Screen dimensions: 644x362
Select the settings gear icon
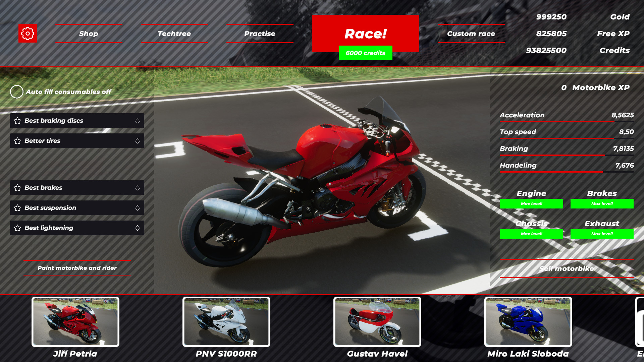[x=28, y=34]
